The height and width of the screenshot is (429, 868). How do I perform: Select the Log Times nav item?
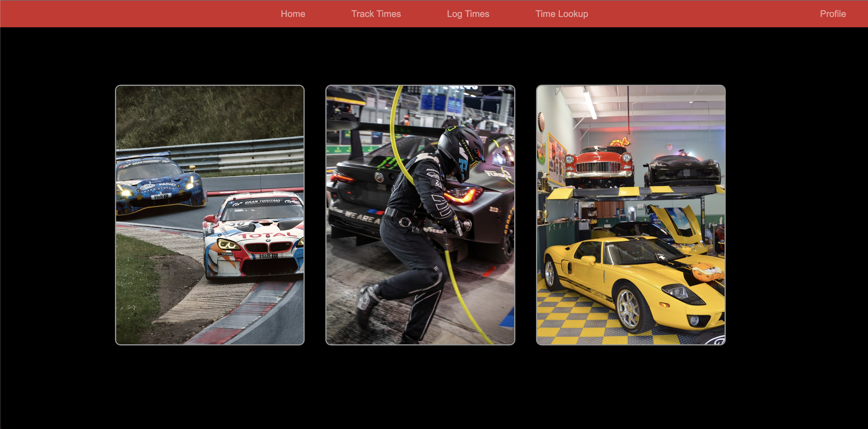pos(468,14)
